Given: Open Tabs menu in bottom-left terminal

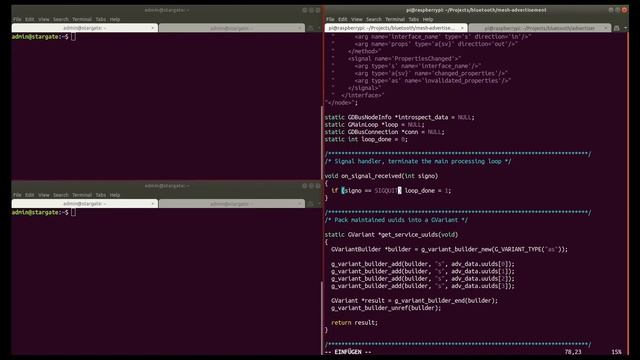Looking at the screenshot, I should point(100,195).
